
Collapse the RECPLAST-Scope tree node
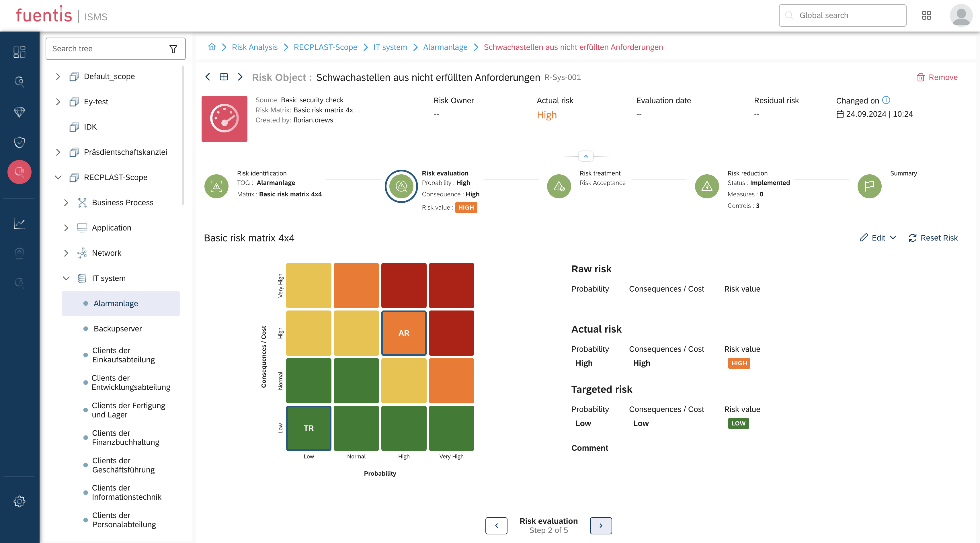[58, 177]
